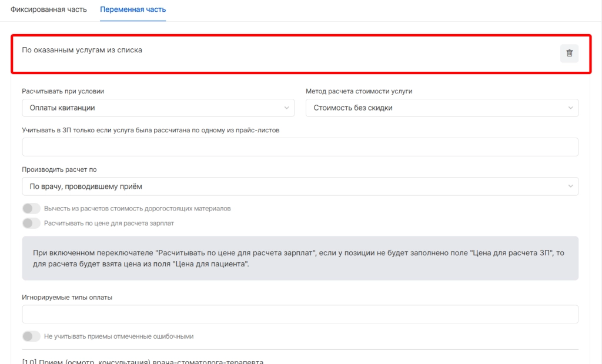
Task: Focus the "Игнорируемые типы оплаты" input field
Action: pos(300,314)
